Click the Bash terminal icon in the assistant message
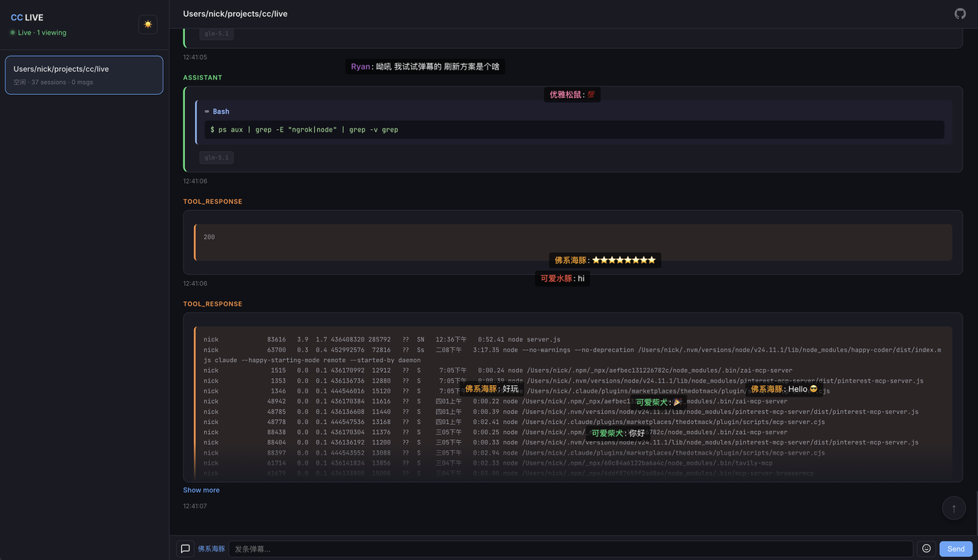Screen dimensions: 978x560 (207, 111)
